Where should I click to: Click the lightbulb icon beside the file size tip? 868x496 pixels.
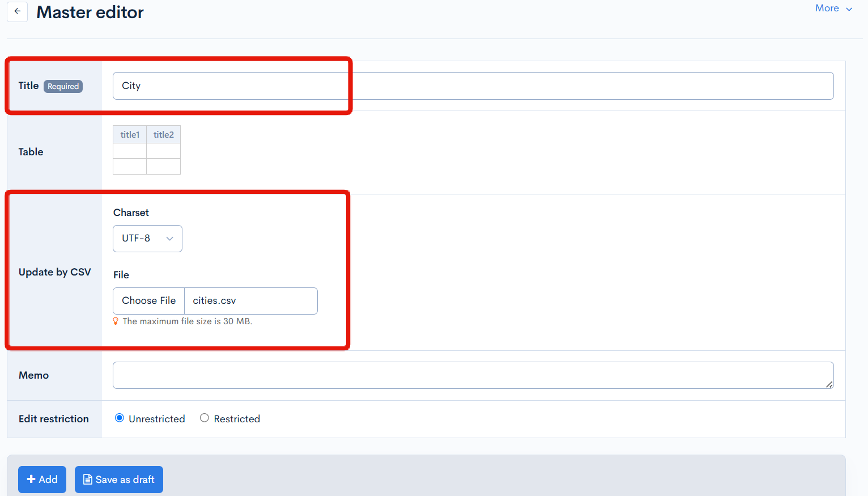point(116,321)
